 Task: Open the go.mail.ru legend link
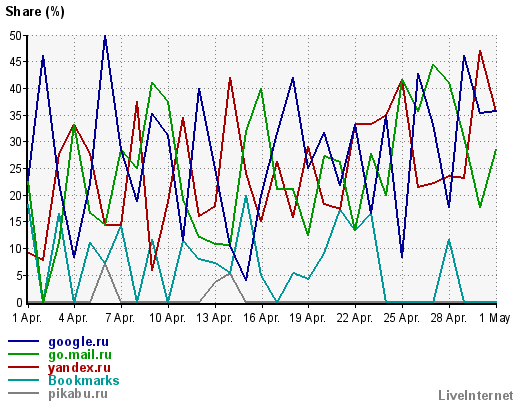click(80, 355)
